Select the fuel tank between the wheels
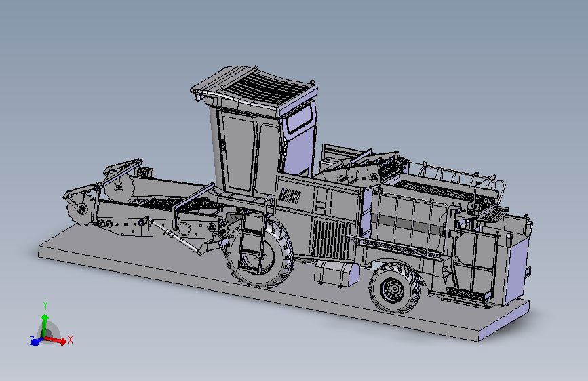This screenshot has width=588, height=381. click(336, 273)
